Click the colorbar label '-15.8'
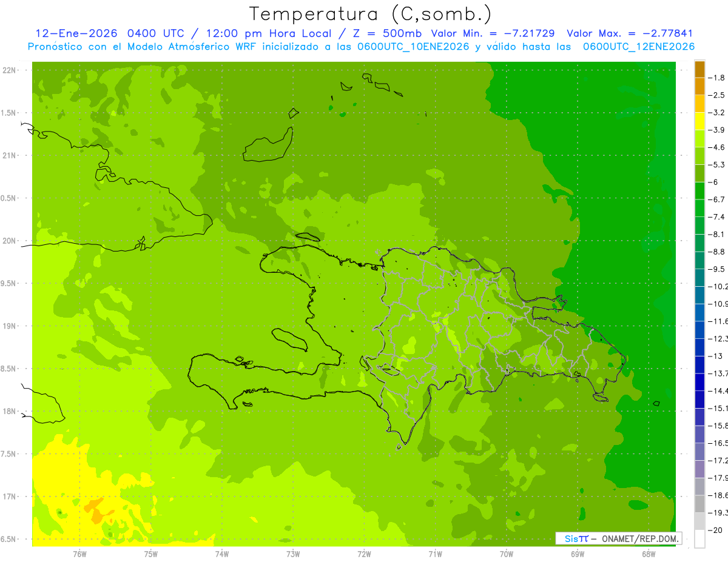Image resolution: width=728 pixels, height=562 pixels. 718,426
